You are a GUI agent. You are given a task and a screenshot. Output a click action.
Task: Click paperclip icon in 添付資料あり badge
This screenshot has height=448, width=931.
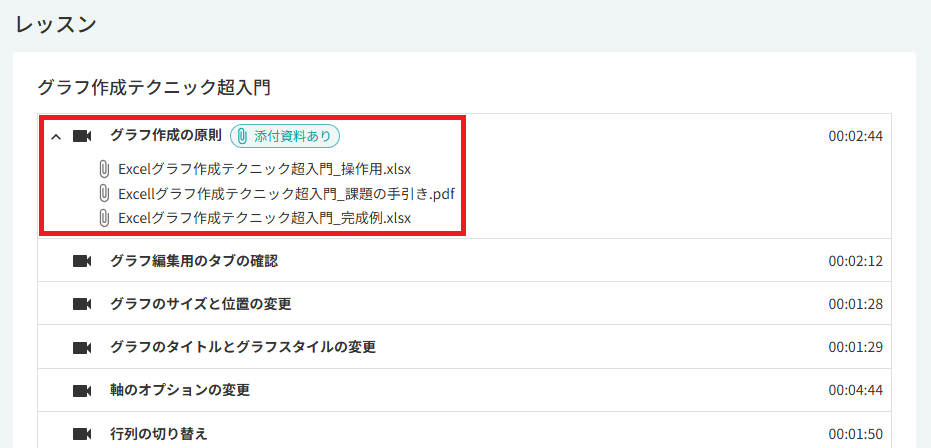242,136
